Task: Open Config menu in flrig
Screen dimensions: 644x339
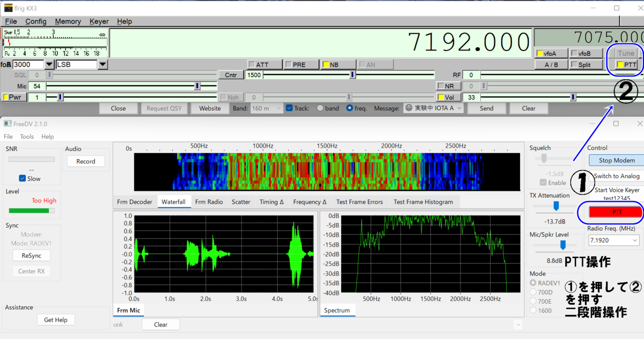Action: 36,21
